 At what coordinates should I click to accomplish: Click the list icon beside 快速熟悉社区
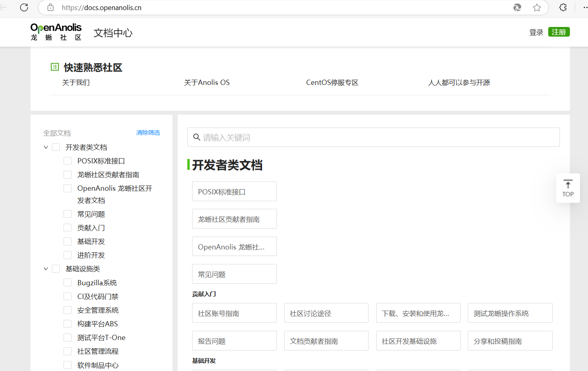tap(55, 67)
